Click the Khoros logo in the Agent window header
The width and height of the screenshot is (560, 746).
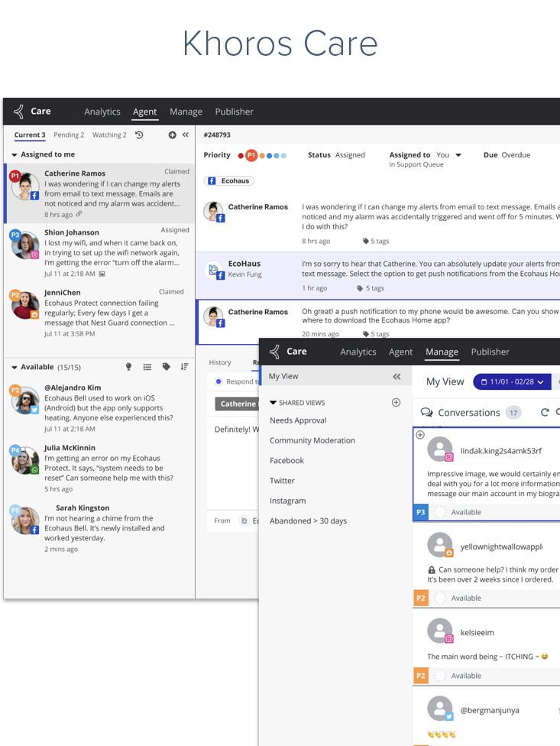(19, 112)
